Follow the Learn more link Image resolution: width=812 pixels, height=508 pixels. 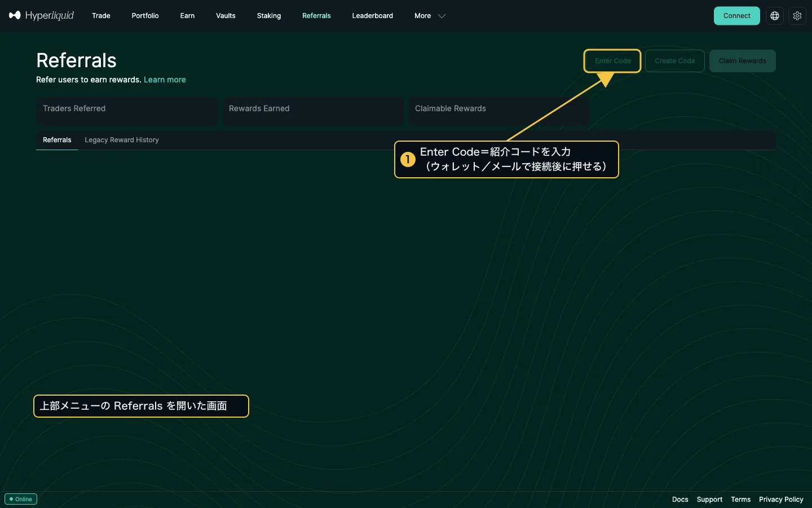click(x=165, y=80)
